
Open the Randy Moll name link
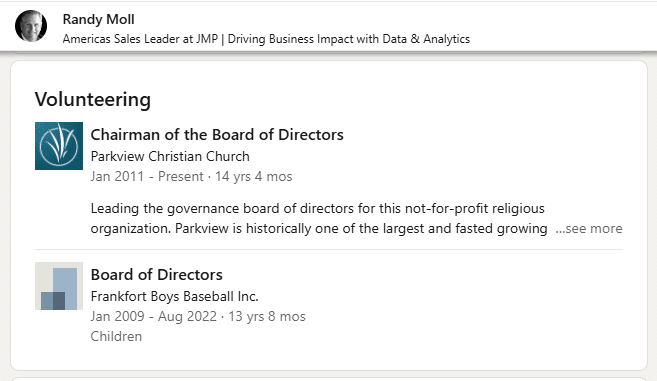click(x=98, y=19)
